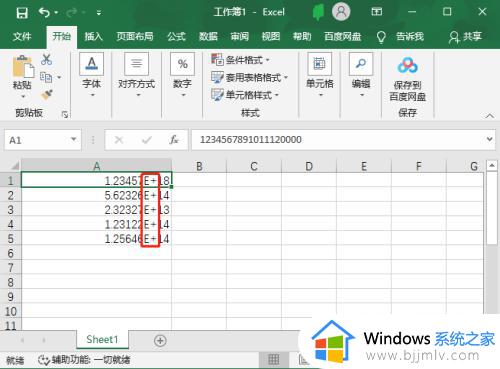The height and width of the screenshot is (369, 500).
Task: Switch to the 页面布局 tab
Action: click(135, 36)
